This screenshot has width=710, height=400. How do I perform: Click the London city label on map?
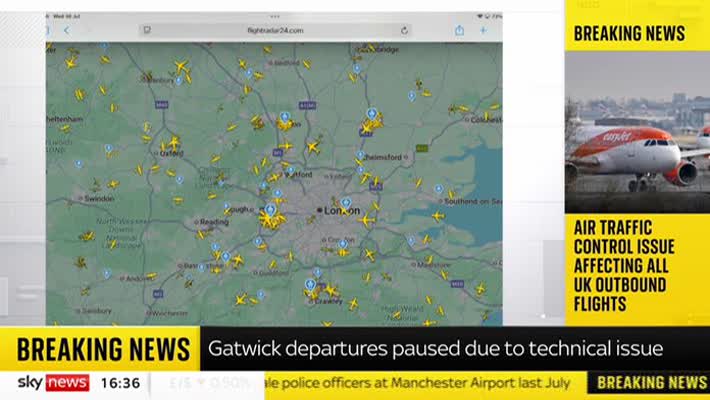339,211
